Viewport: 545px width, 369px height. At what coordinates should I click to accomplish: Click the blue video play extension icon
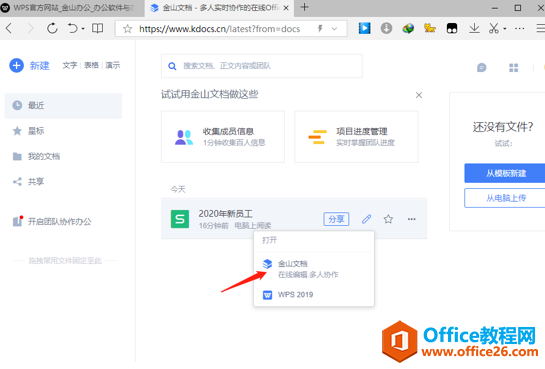click(x=364, y=28)
